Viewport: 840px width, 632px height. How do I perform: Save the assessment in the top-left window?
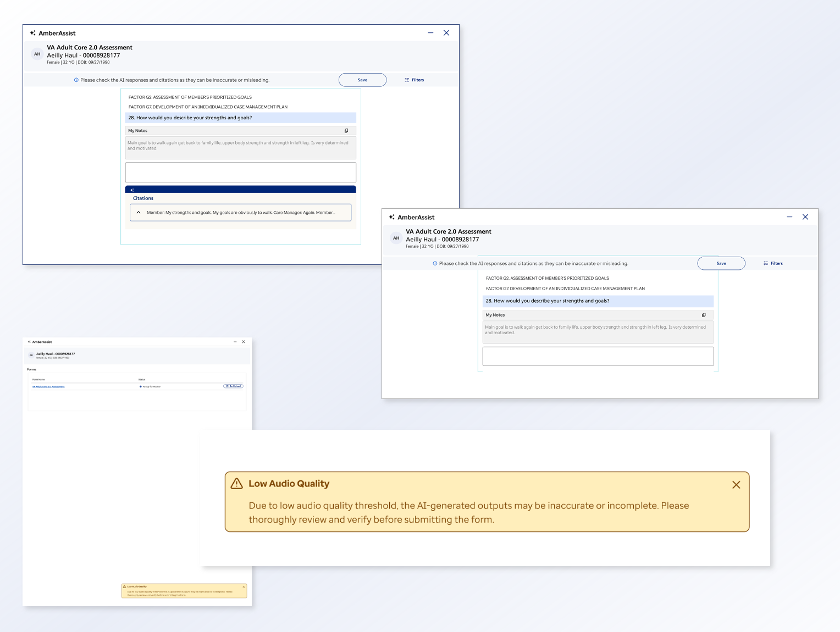click(x=362, y=80)
